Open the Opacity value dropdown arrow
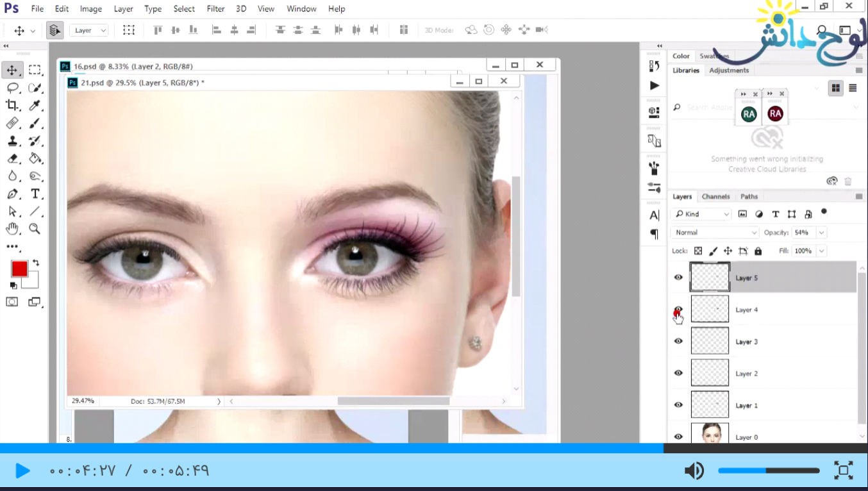Viewport: 868px width, 491px height. coord(821,233)
